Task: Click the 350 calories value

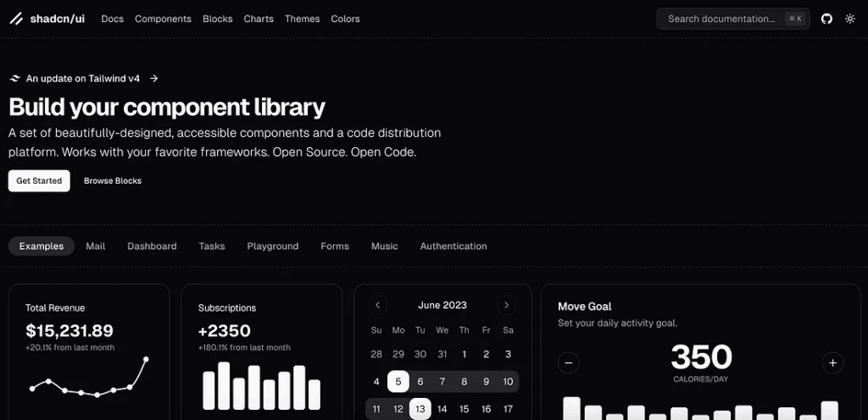Action: (x=701, y=357)
